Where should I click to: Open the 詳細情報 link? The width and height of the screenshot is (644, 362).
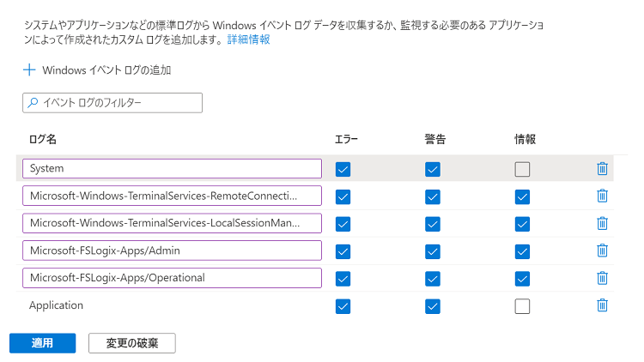click(248, 40)
